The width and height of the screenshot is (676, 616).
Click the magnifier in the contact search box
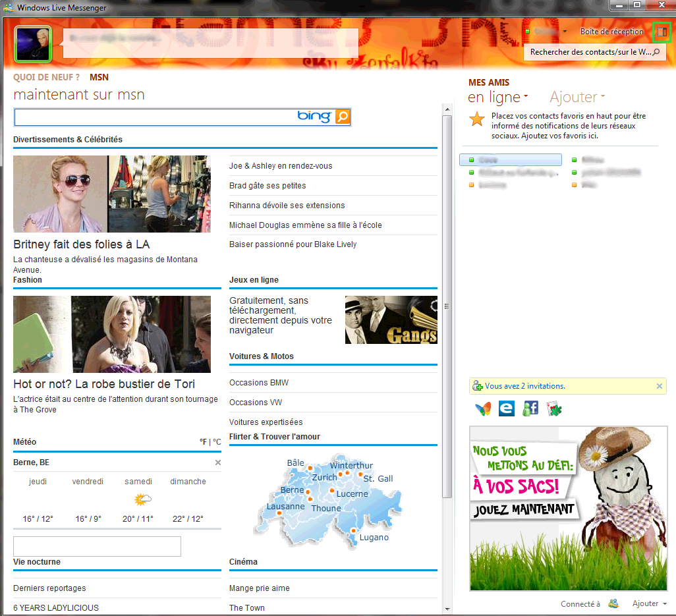(656, 52)
